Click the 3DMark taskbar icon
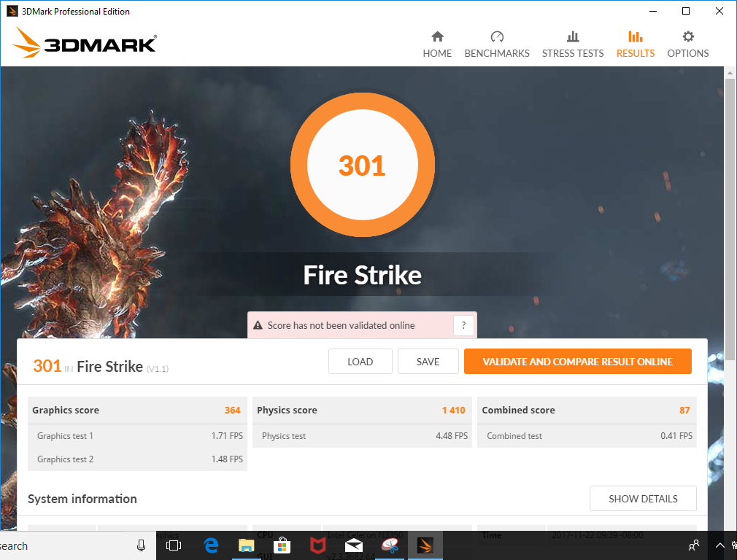The width and height of the screenshot is (737, 560). tap(425, 545)
